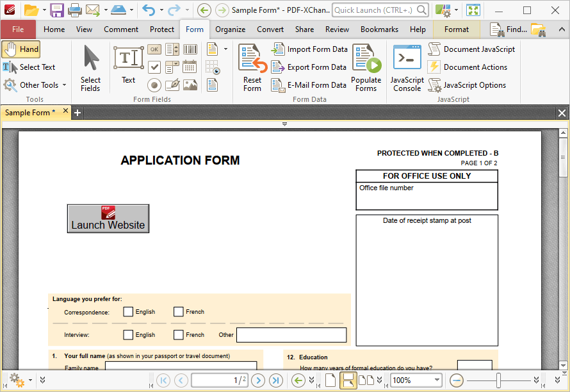This screenshot has height=392, width=570.
Task: Select the Date field tool icon
Action: pos(190,67)
